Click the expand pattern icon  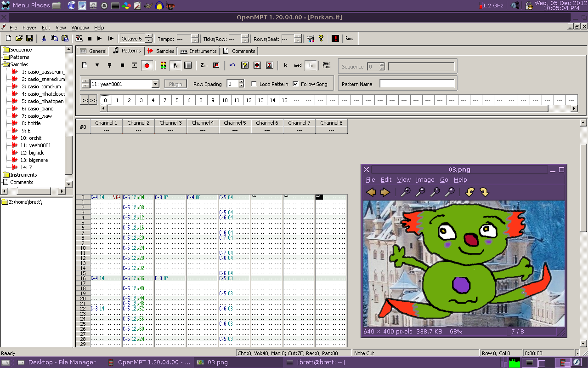coord(257,65)
